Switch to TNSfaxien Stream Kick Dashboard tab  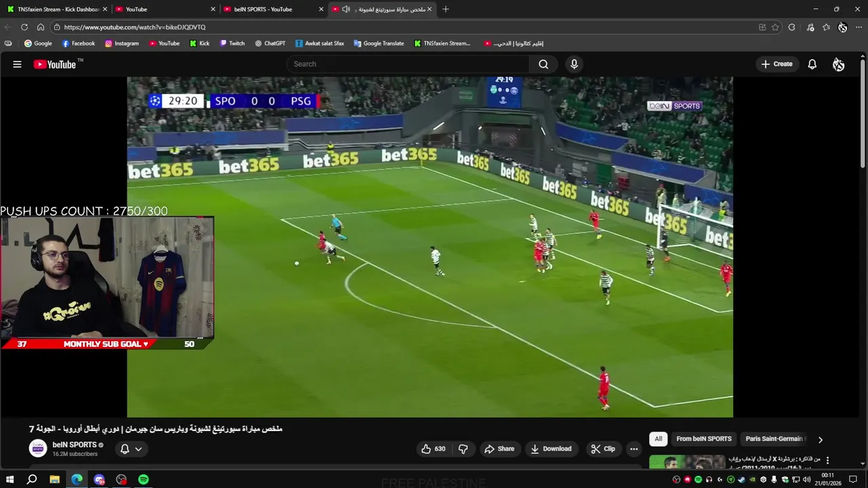tap(56, 9)
